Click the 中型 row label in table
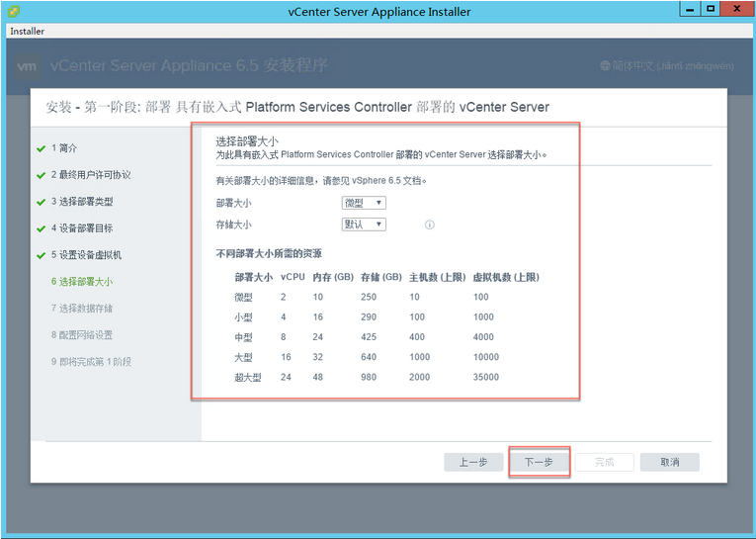Screen dimensions: 756x539 click(x=243, y=337)
